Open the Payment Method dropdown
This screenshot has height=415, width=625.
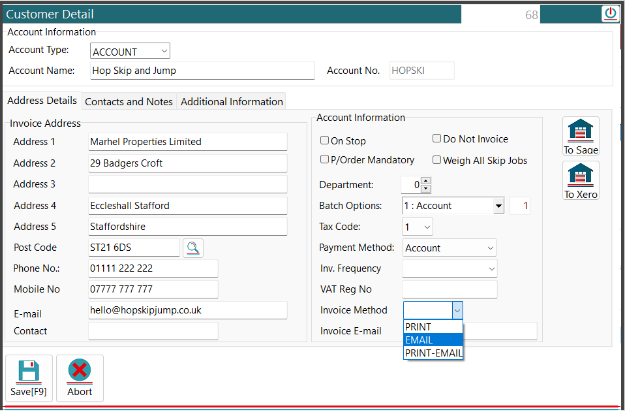pyautogui.click(x=489, y=247)
